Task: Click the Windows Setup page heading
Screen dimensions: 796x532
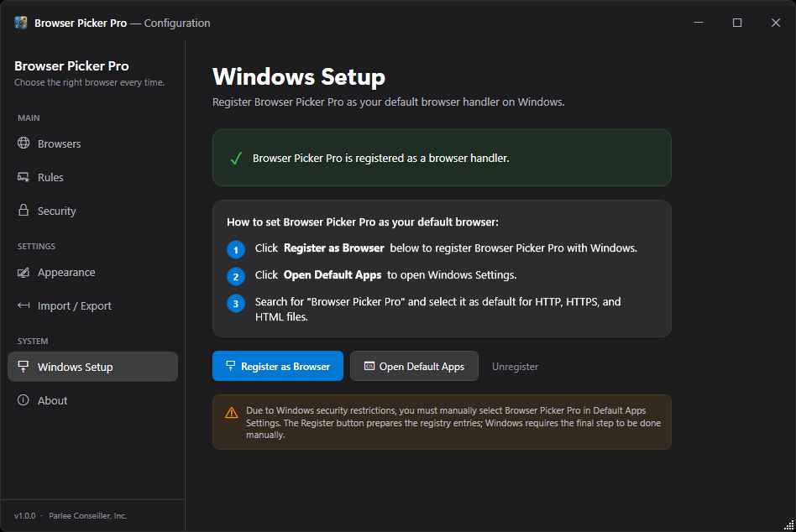Action: pos(299,76)
